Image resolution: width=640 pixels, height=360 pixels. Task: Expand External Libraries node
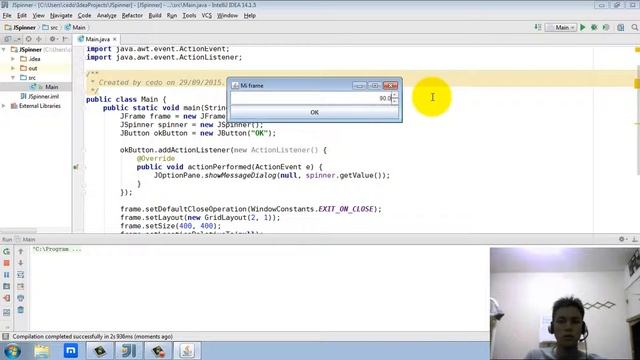point(4,106)
